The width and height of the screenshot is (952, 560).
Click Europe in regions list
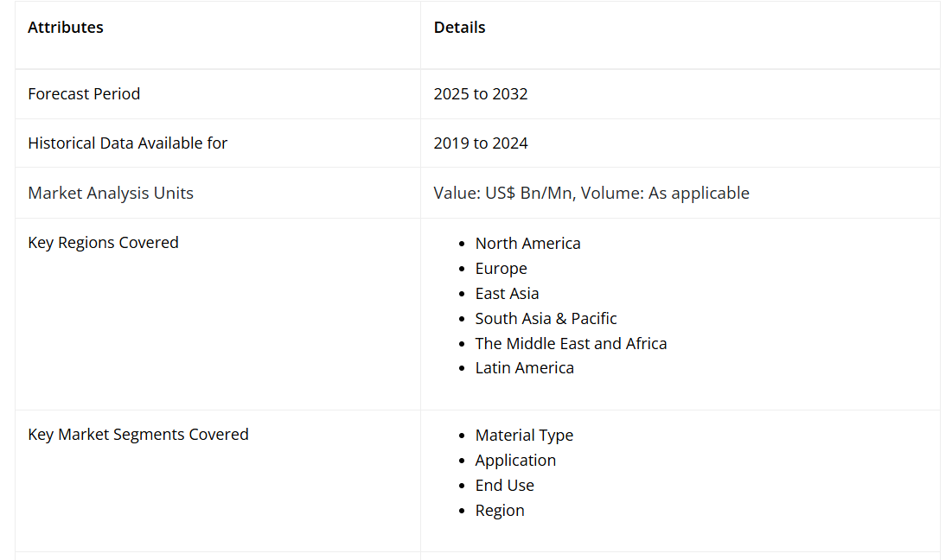tap(501, 269)
